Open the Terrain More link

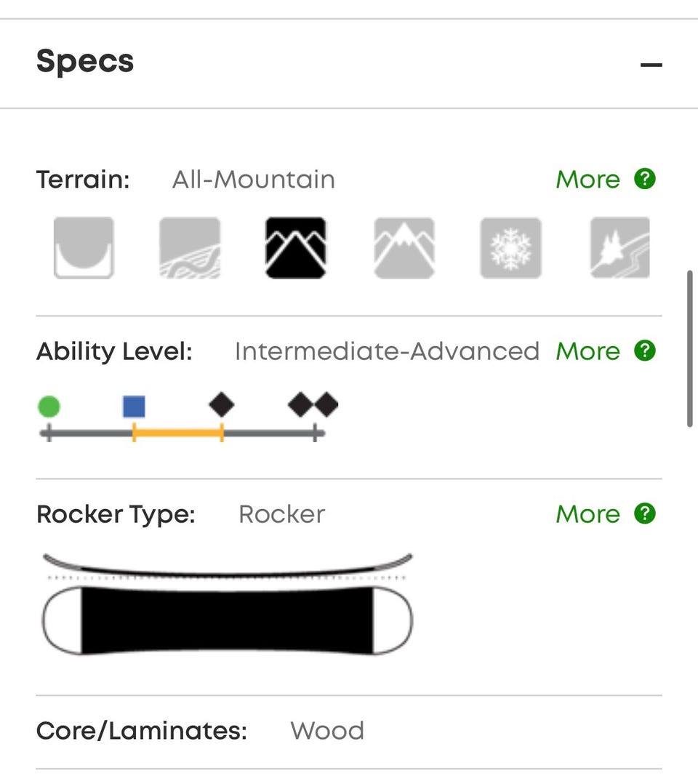[x=587, y=180]
